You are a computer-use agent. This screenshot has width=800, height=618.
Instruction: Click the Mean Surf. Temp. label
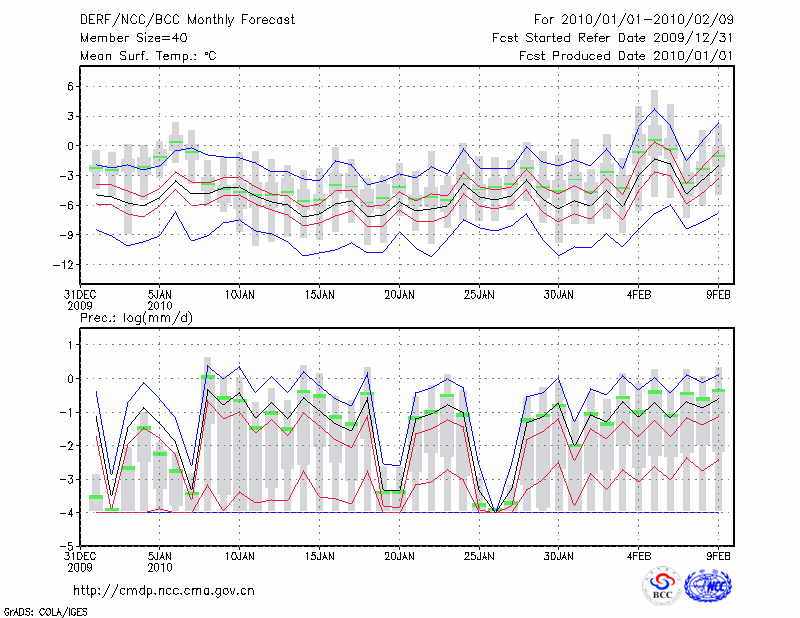(148, 56)
